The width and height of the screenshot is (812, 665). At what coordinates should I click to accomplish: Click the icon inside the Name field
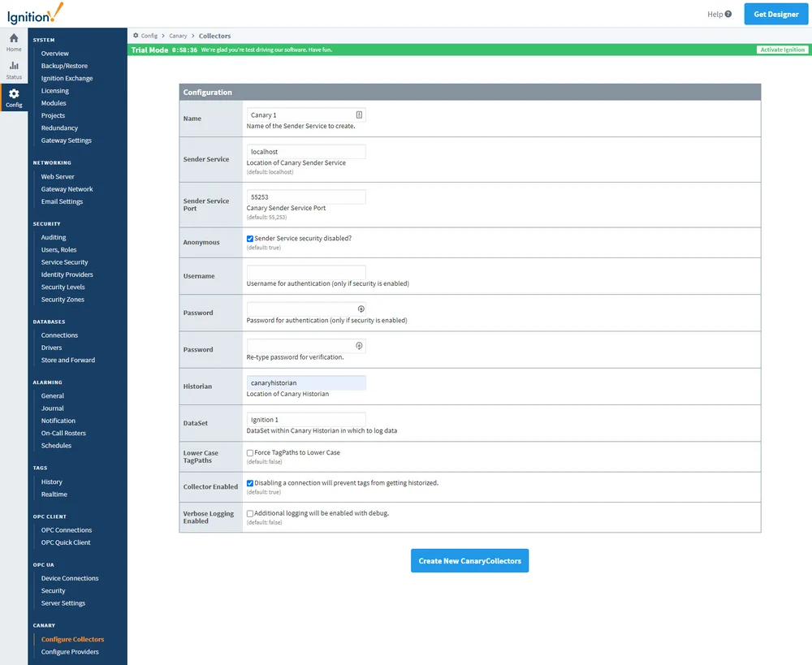[359, 115]
